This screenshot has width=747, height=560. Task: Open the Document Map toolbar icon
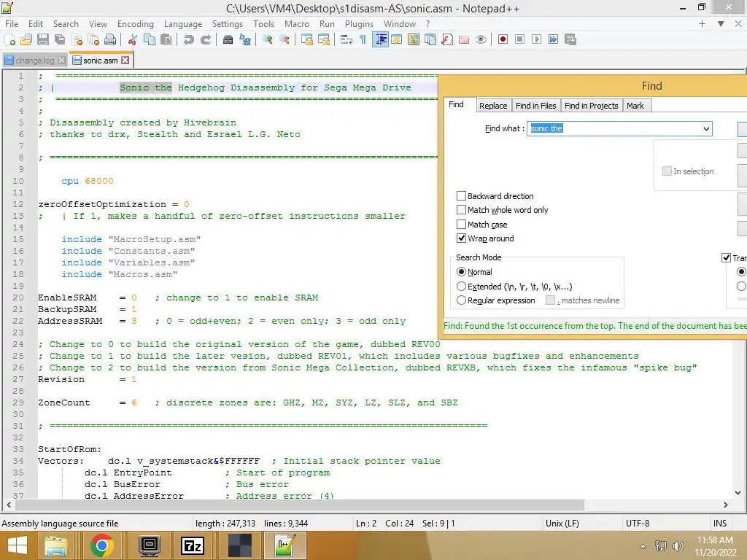pos(414,39)
